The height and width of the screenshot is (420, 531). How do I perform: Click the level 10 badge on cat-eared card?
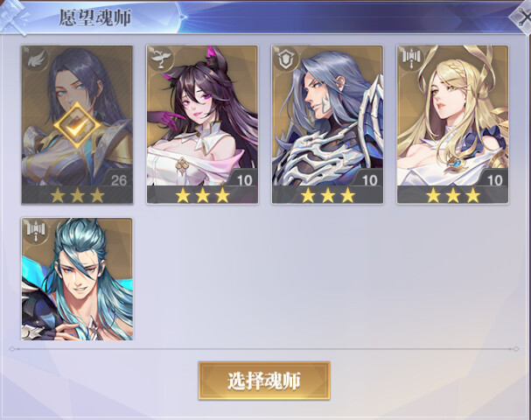click(x=244, y=179)
